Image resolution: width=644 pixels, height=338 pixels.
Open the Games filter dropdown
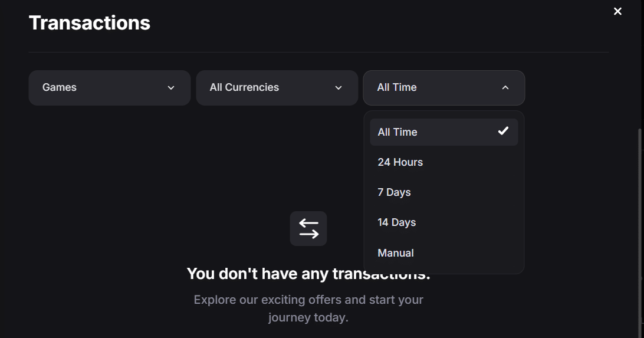click(109, 88)
